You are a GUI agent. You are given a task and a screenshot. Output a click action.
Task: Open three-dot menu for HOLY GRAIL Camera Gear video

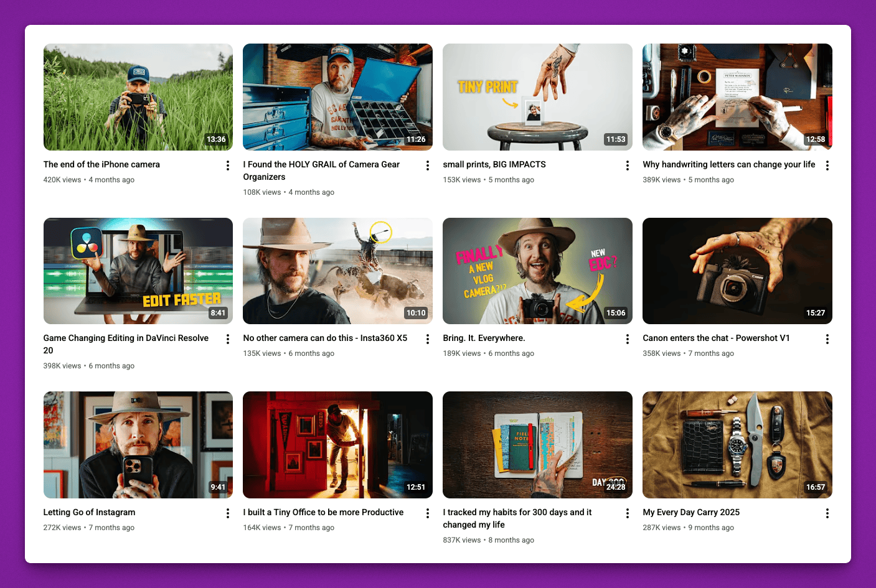[428, 166]
